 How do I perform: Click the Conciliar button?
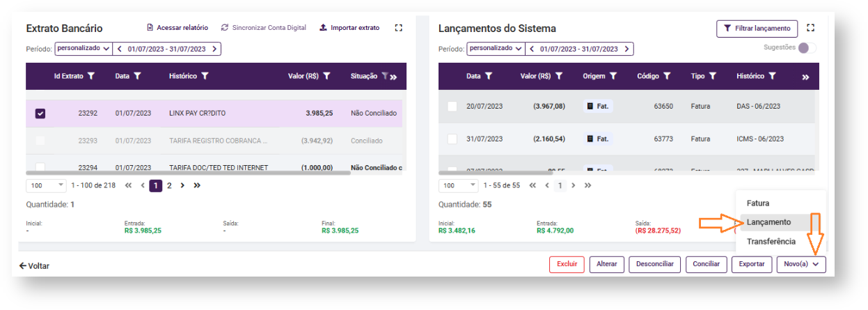tap(707, 265)
